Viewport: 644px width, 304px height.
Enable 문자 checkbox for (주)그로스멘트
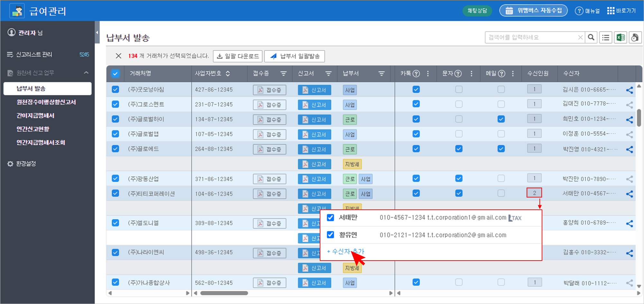point(459,104)
